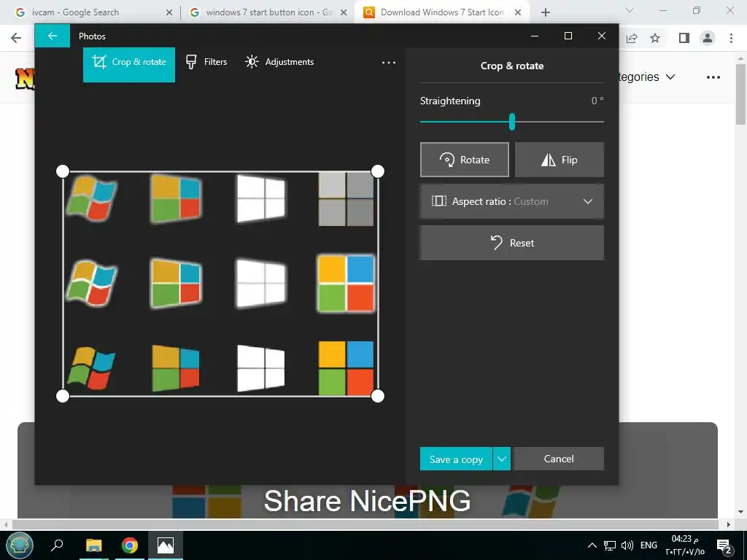Open Chrome side panel
Image resolution: width=747 pixels, height=560 pixels.
tap(684, 38)
